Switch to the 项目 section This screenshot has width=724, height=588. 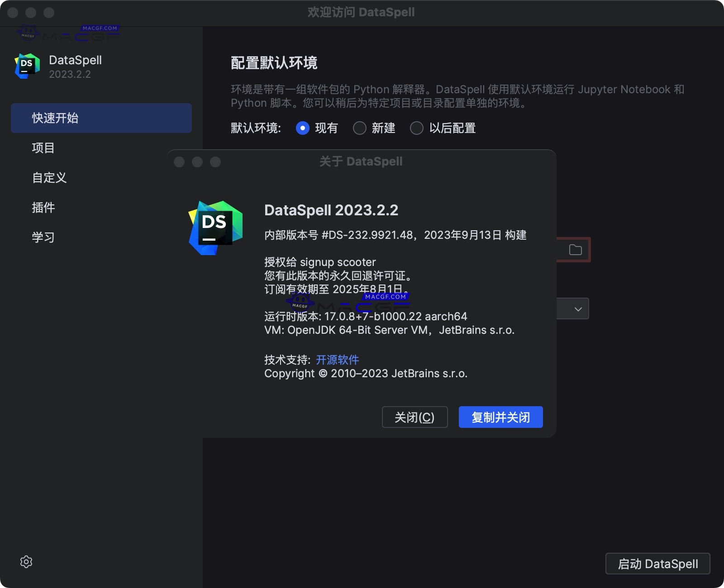tap(43, 148)
